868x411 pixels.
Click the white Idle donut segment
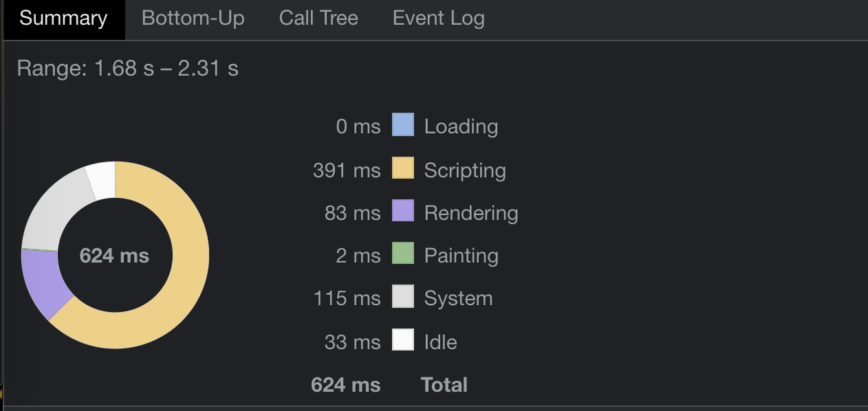[x=102, y=181]
